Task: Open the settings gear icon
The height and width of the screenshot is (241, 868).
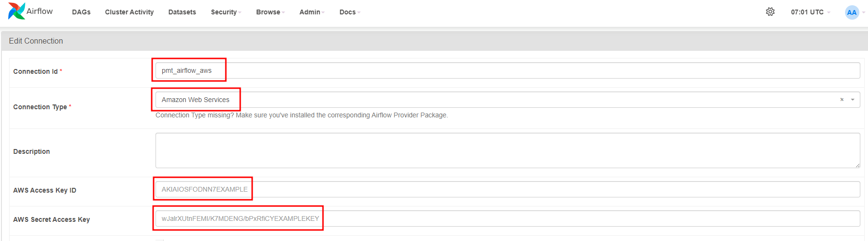Action: (x=770, y=11)
